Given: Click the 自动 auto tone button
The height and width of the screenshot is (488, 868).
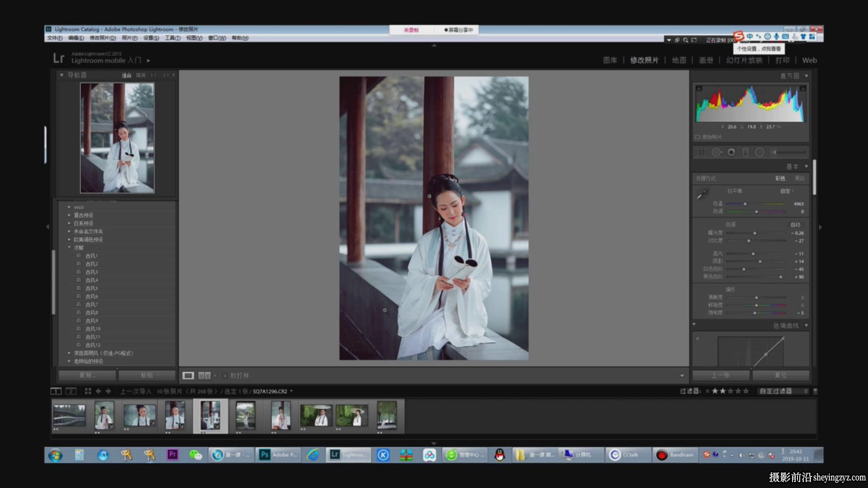Looking at the screenshot, I should (x=795, y=225).
